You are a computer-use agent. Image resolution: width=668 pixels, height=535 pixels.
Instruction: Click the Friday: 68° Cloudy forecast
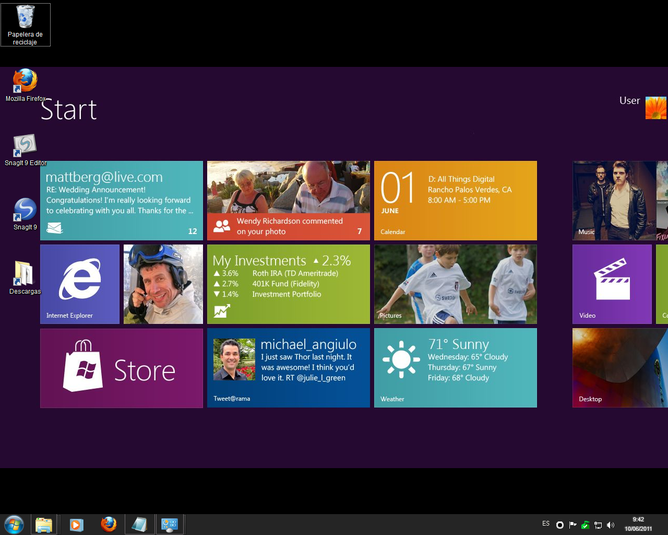(x=458, y=378)
